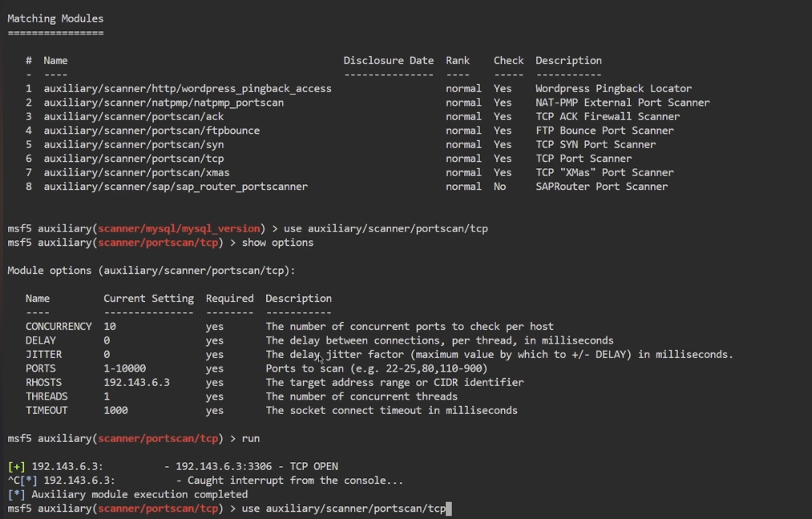Click the "Rank" column header

pyautogui.click(x=458, y=60)
